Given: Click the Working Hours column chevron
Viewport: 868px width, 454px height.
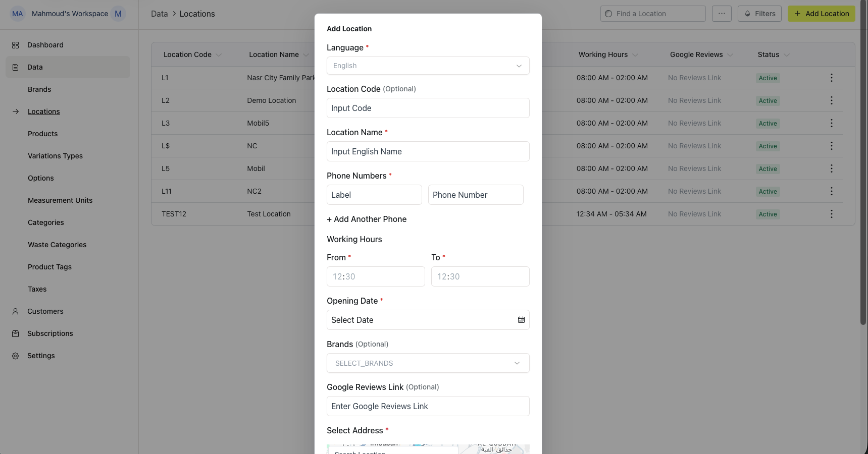Looking at the screenshot, I should 635,55.
